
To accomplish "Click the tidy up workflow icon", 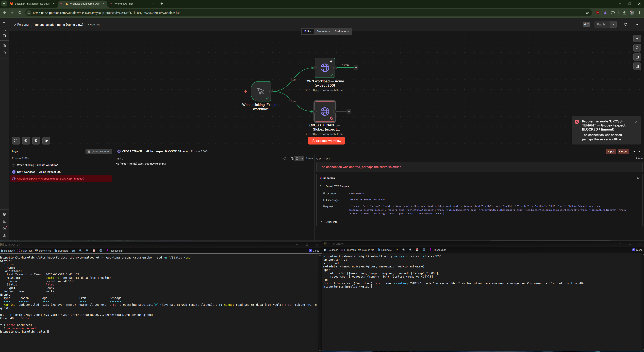I will click(x=46, y=141).
